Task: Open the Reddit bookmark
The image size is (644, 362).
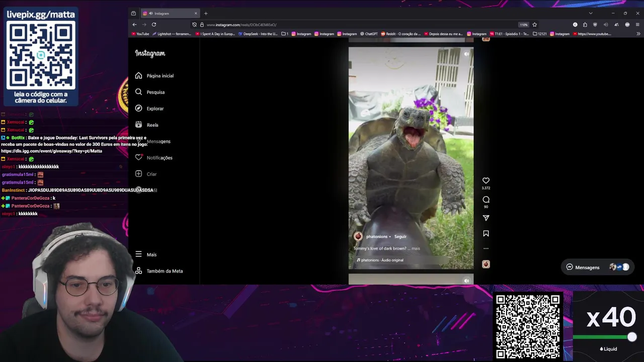Action: [400, 34]
